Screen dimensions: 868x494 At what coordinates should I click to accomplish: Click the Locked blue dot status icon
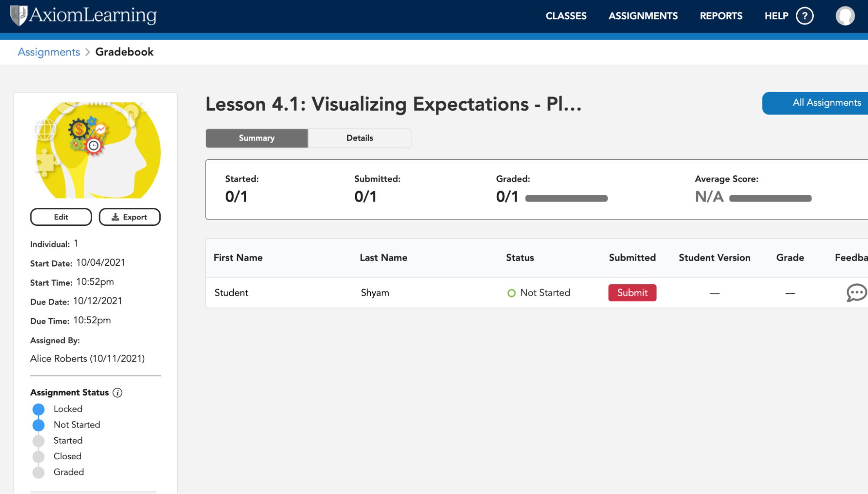tap(37, 409)
